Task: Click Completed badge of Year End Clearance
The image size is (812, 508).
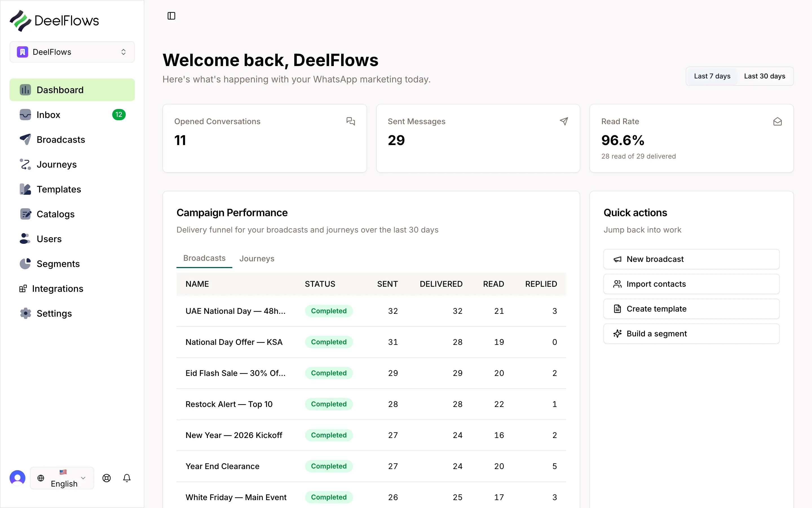Action: 329,466
